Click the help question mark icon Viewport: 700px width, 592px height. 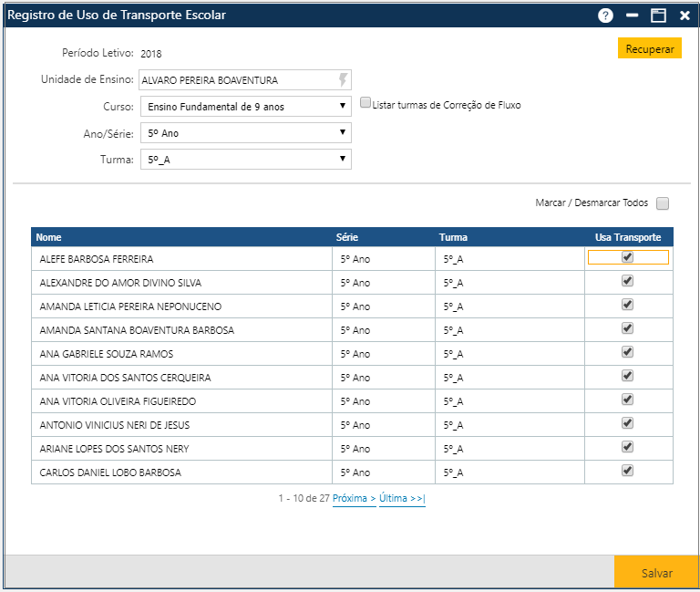605,16
